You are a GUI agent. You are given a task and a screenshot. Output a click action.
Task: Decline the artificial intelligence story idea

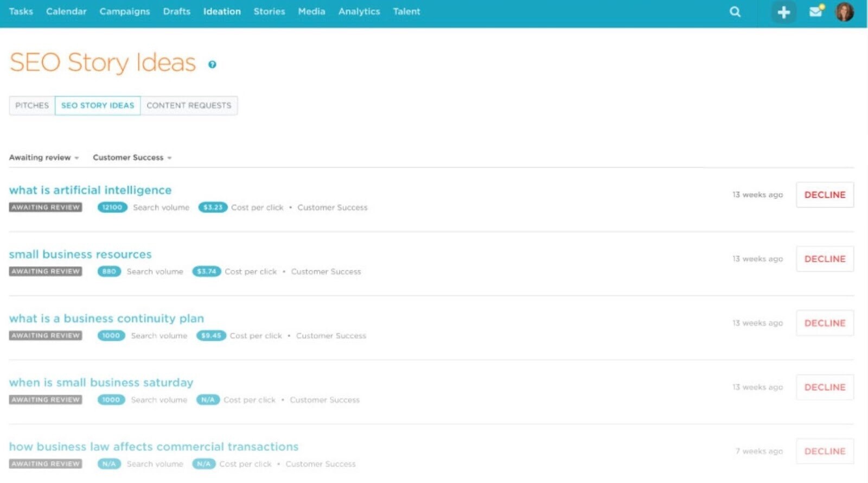pyautogui.click(x=825, y=195)
